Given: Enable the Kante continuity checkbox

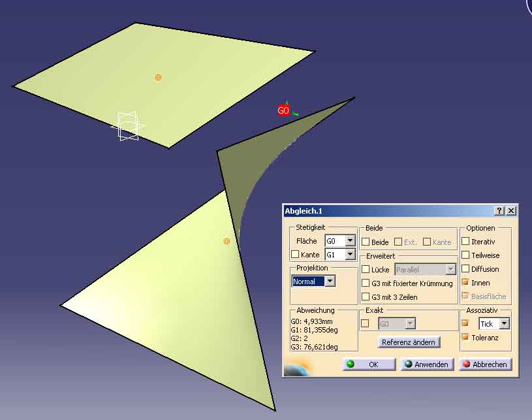Looking at the screenshot, I should [295, 254].
